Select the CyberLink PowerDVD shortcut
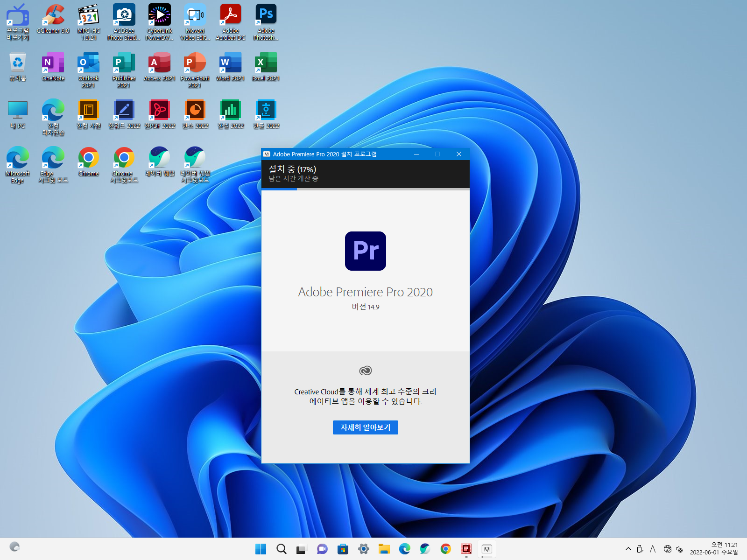Screen dimensions: 747x560 (160, 22)
